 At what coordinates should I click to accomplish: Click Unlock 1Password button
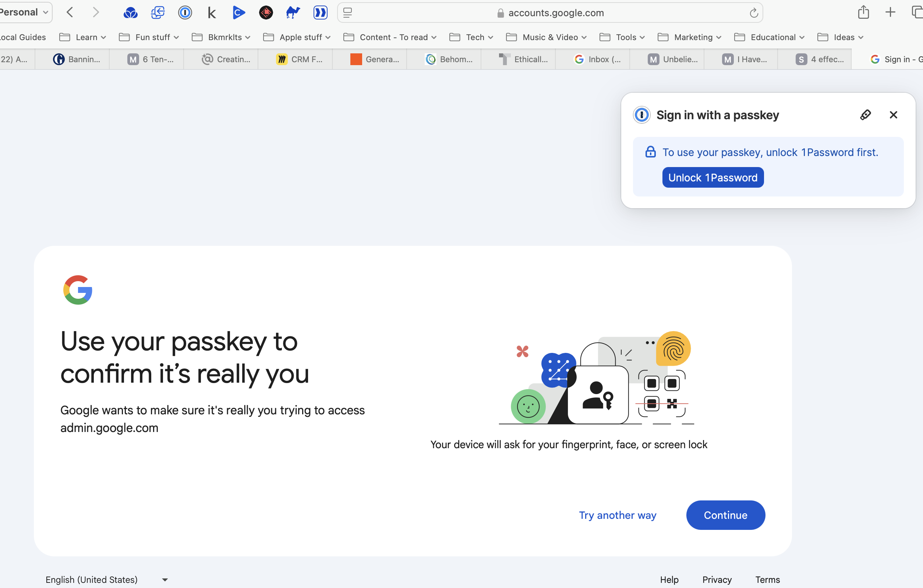pos(713,177)
